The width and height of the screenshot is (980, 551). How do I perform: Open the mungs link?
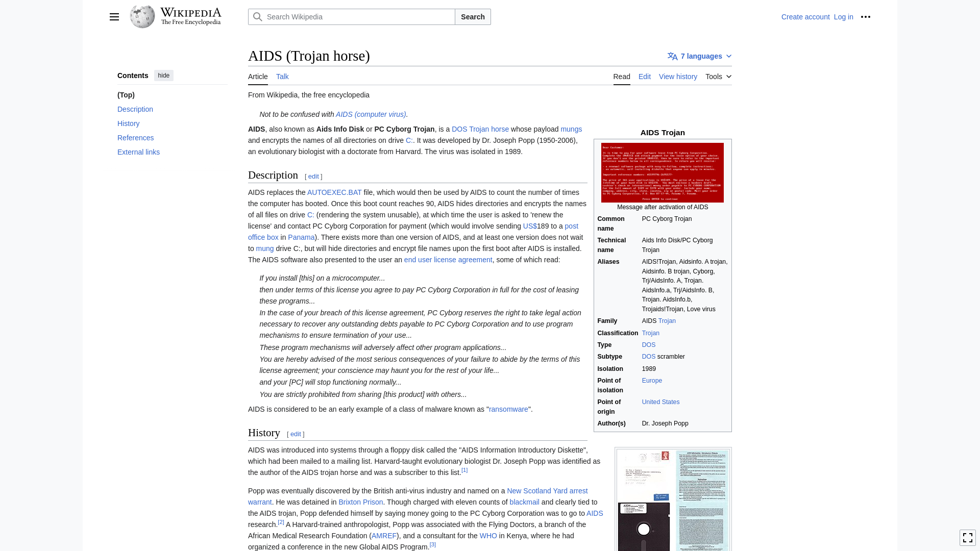coord(571,129)
